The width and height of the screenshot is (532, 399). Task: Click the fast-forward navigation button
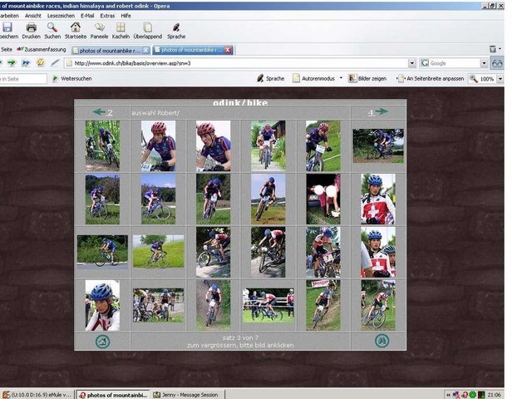pyautogui.click(x=26, y=63)
